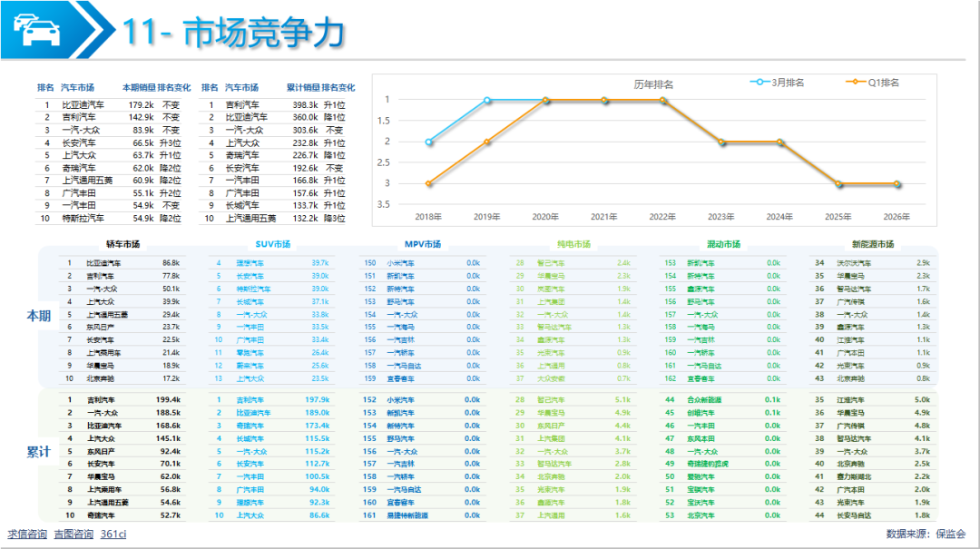Click the 本期销量 column header
Screen dimensions: 980x549
[x=138, y=87]
